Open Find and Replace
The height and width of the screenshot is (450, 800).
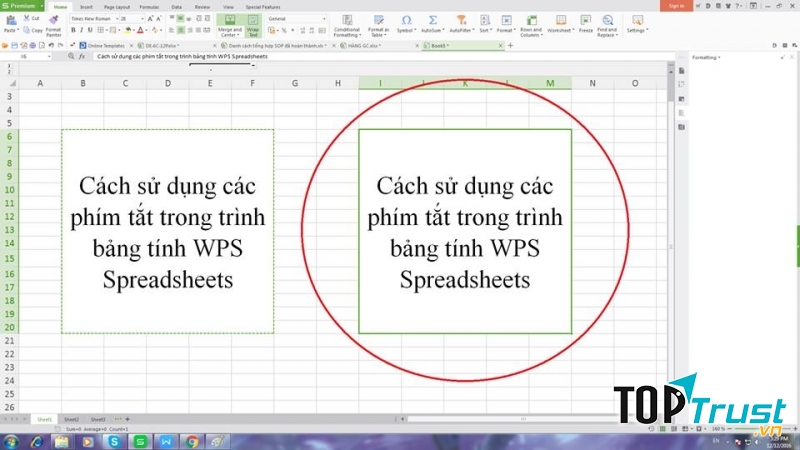pos(607,26)
